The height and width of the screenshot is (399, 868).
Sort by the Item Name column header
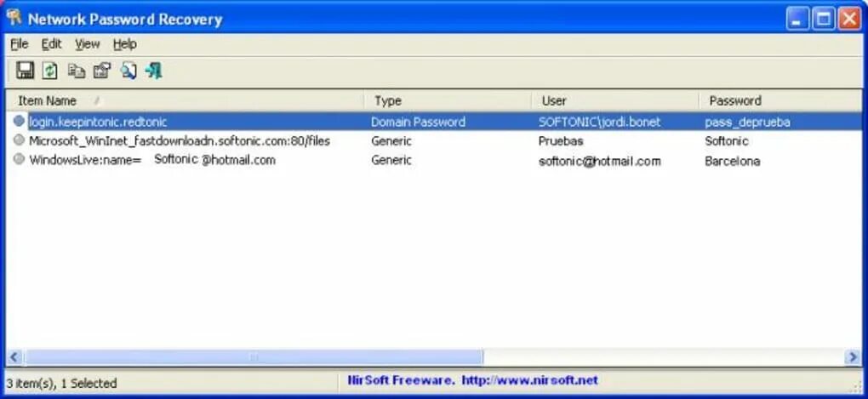(185, 100)
